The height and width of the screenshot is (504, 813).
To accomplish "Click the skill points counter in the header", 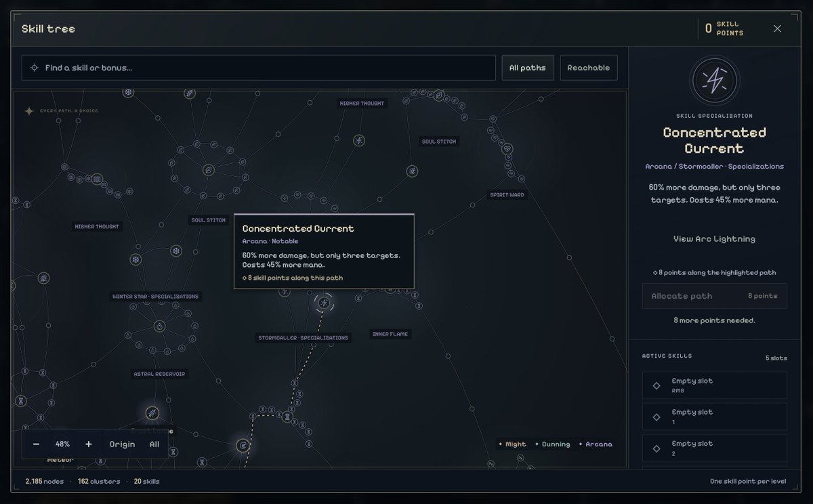I will (724, 28).
